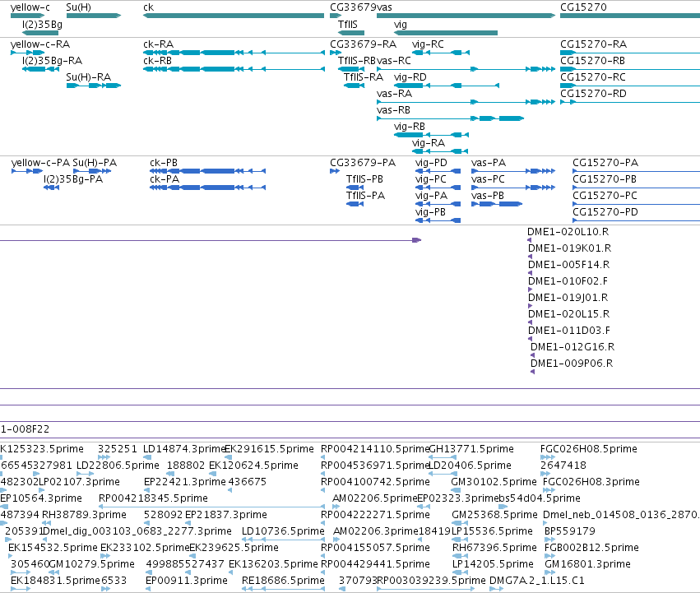
Task: Click the TfIIS-PB protein label
Action: point(364,179)
